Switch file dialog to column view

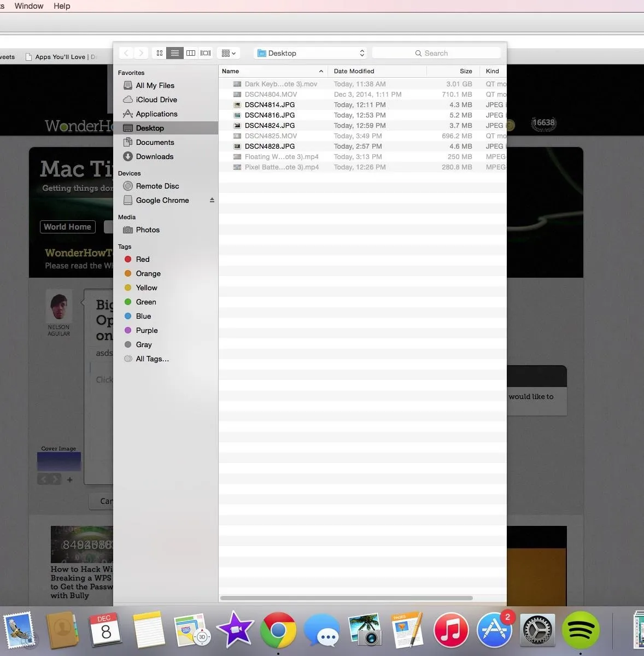pyautogui.click(x=190, y=53)
